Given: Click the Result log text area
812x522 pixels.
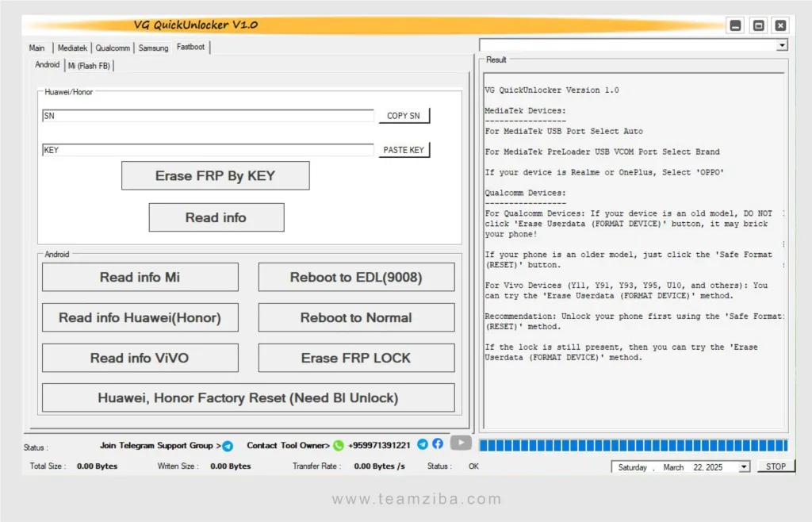Looking at the screenshot, I should click(x=634, y=251).
